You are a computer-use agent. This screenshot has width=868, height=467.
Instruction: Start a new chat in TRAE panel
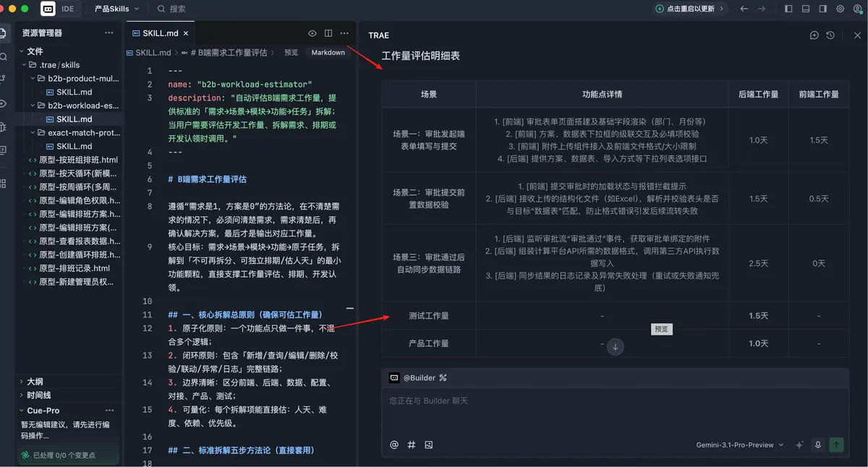[814, 35]
